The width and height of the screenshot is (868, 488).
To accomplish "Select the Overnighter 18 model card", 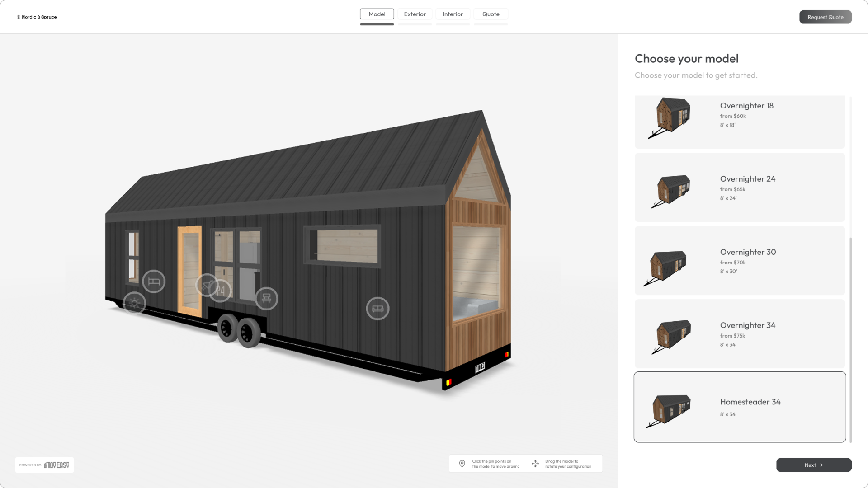I will (x=740, y=122).
